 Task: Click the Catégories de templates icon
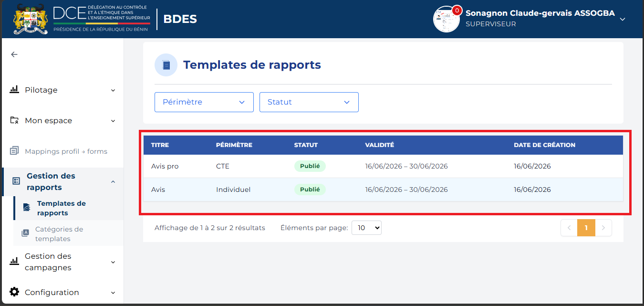(25, 233)
